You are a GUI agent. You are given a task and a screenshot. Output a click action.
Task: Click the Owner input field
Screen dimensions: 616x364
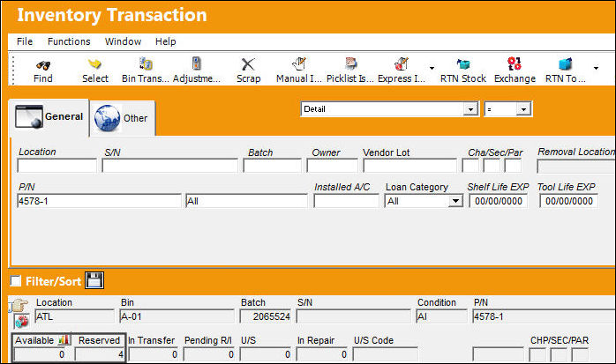click(x=333, y=166)
